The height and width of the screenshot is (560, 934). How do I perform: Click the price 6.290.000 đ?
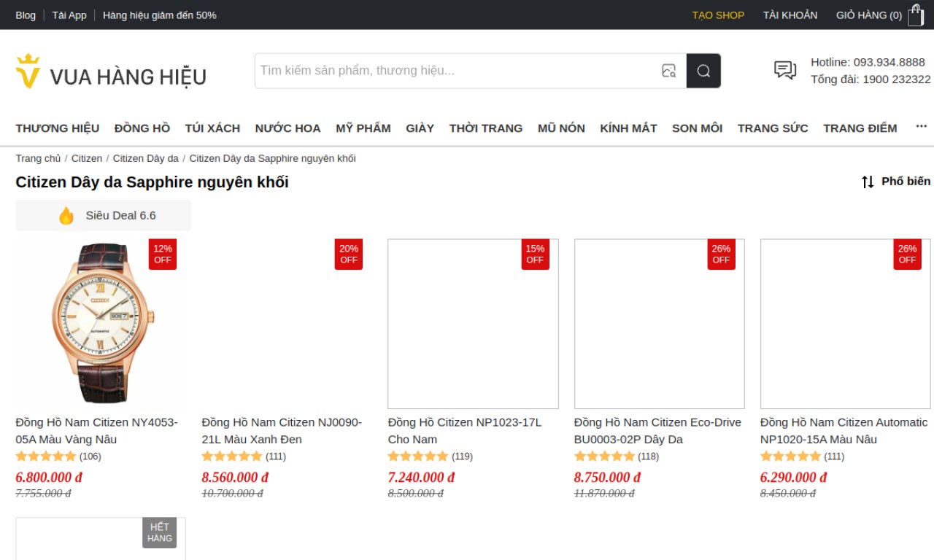pos(793,478)
